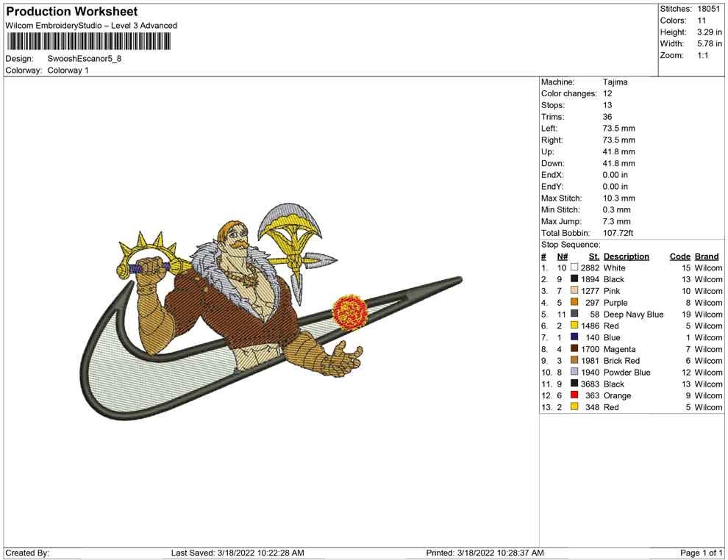This screenshot has width=728, height=560.
Task: Click the Powder Blue thread swatch
Action: click(574, 372)
